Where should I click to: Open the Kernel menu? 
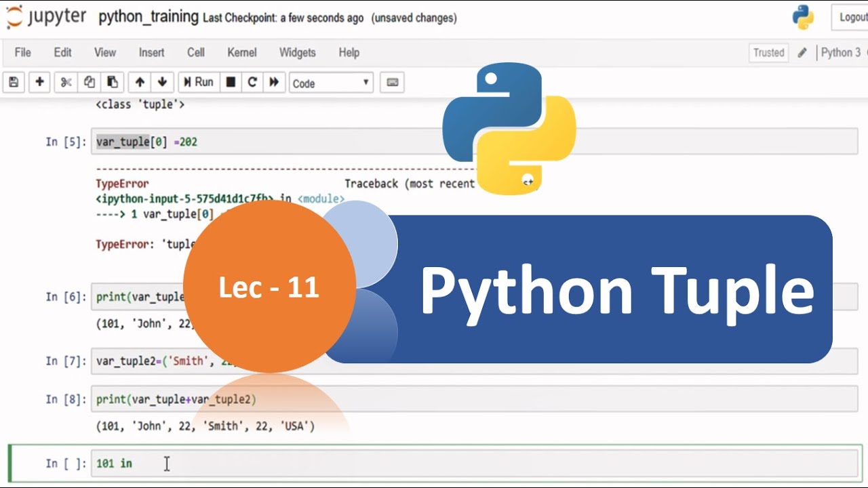pyautogui.click(x=242, y=52)
